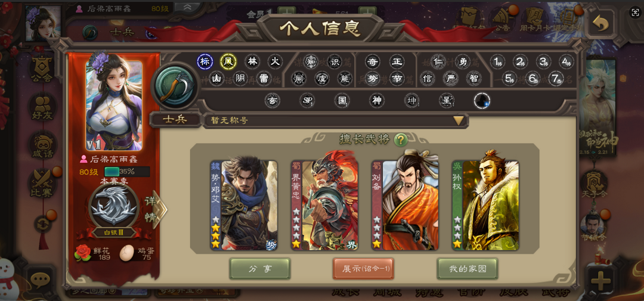This screenshot has height=301, width=644.
Task: Open the chat bubble icon
Action: point(41,281)
